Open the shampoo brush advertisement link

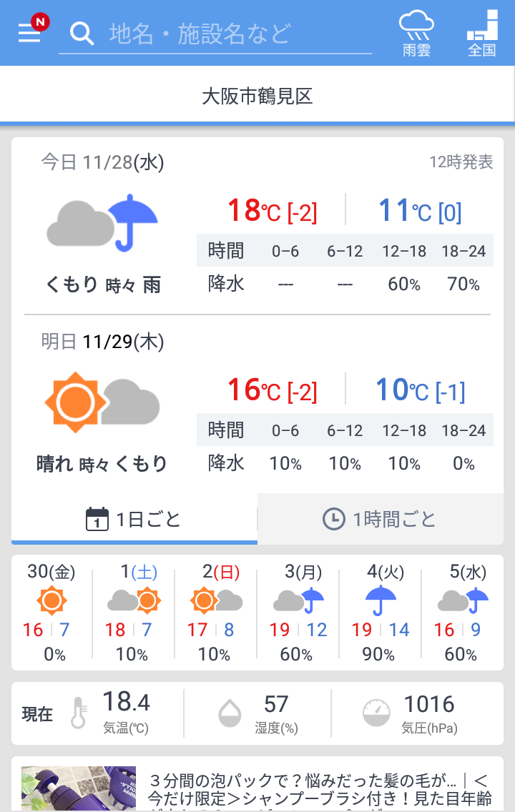[x=318, y=791]
